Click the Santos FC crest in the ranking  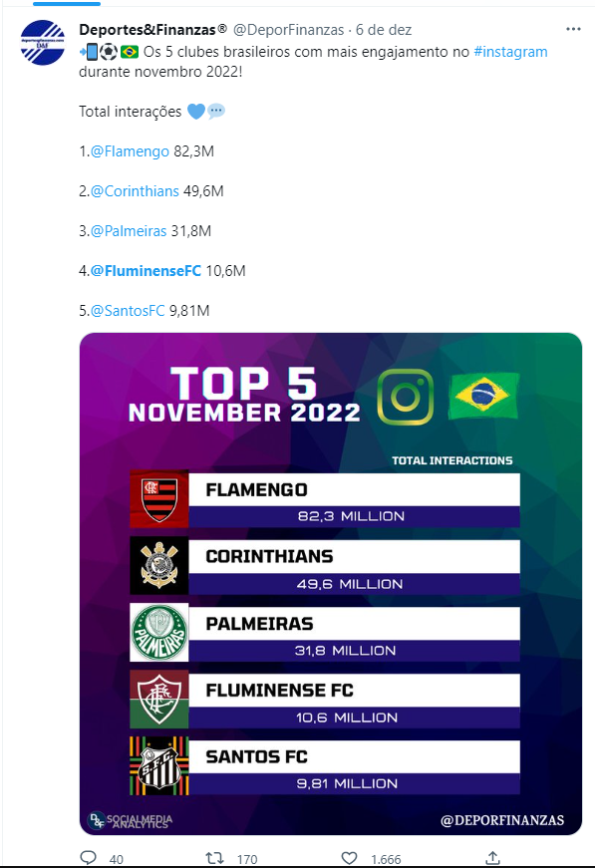159,765
